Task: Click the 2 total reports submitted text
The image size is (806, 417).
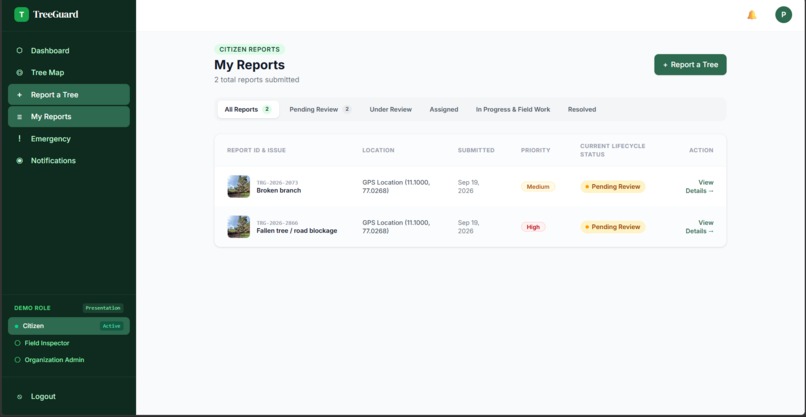Action: pyautogui.click(x=257, y=80)
